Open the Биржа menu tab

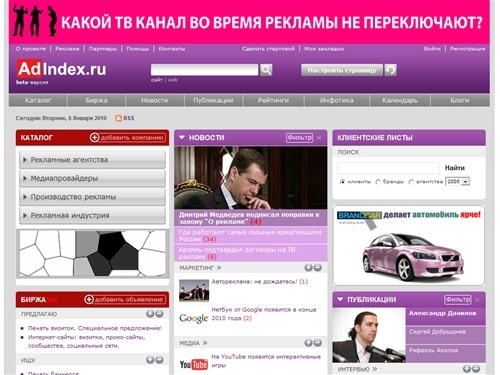point(96,100)
